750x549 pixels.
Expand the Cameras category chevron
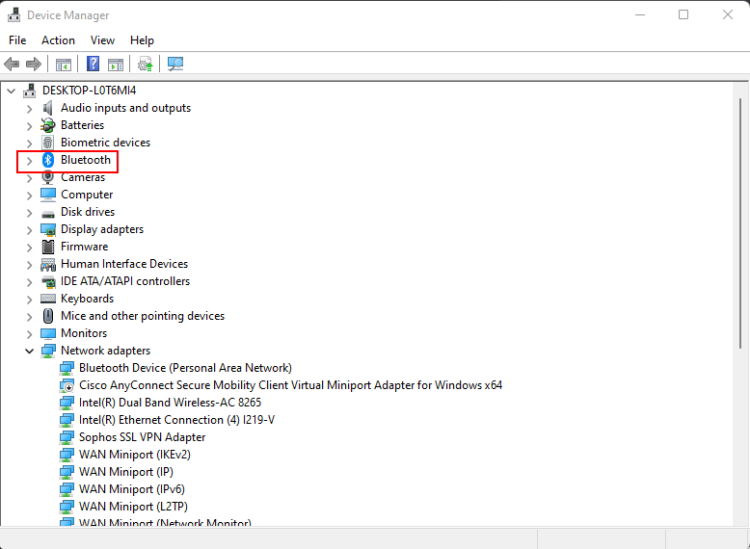pos(29,178)
